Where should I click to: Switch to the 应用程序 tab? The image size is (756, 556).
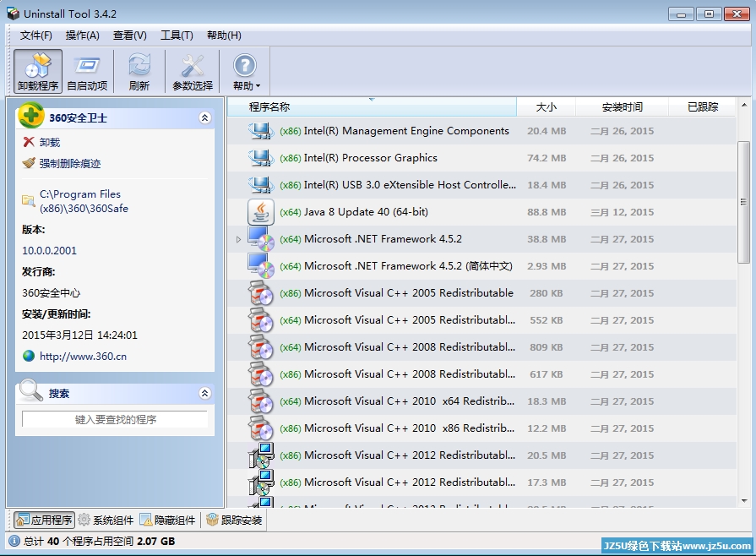coord(45,520)
